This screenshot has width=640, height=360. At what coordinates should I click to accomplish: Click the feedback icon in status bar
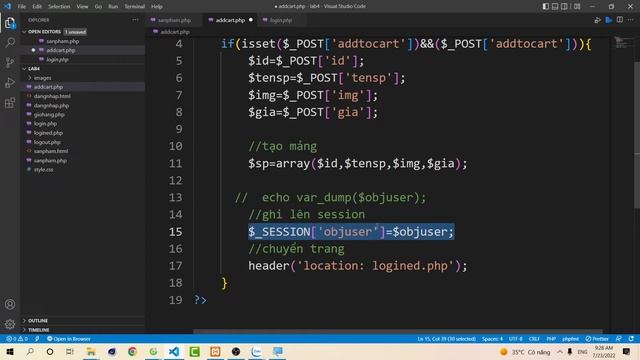(619, 339)
